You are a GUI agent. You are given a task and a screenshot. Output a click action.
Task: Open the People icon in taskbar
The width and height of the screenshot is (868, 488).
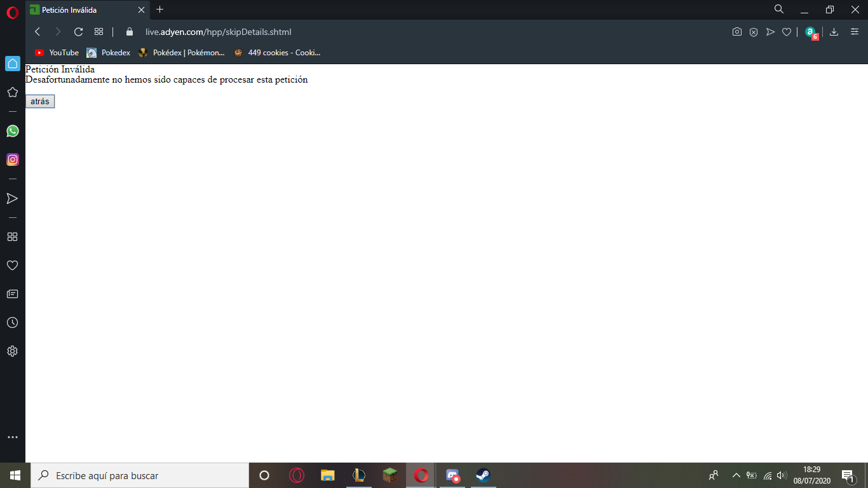pyautogui.click(x=714, y=475)
